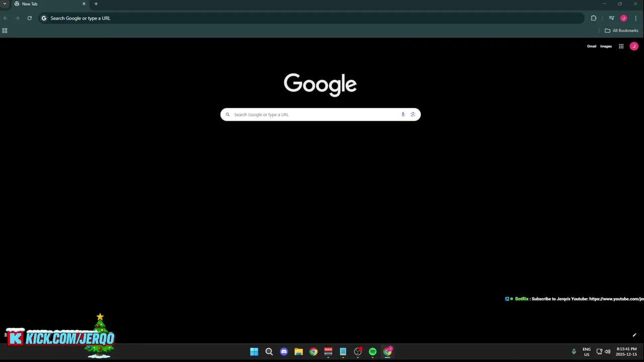Open the clock showing 8:15:41 PM

626,352
